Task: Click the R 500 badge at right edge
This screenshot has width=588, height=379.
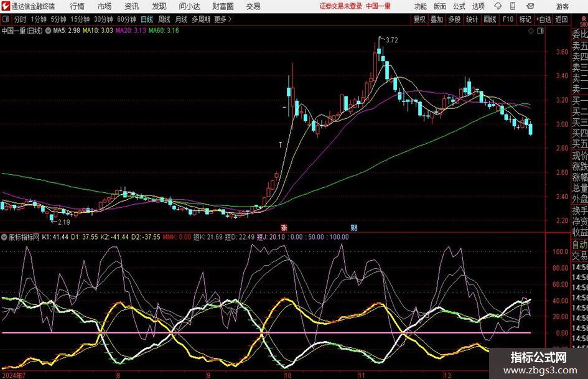Action: (584, 22)
